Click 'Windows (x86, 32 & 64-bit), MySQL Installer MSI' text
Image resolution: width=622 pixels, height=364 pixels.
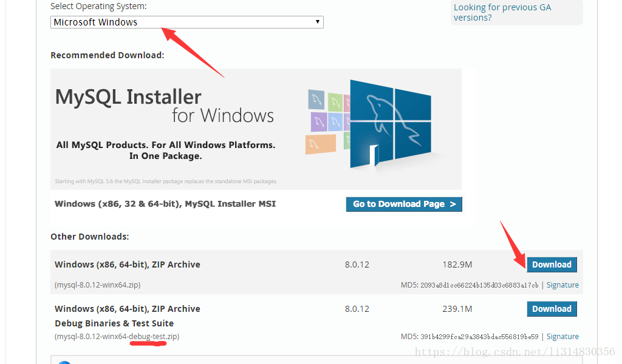click(165, 204)
